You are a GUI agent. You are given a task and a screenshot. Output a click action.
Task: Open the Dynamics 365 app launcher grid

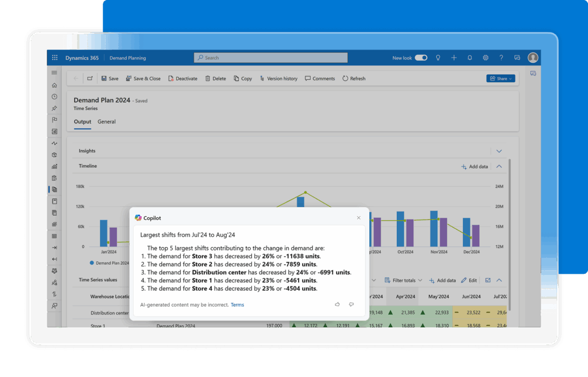[x=55, y=58]
